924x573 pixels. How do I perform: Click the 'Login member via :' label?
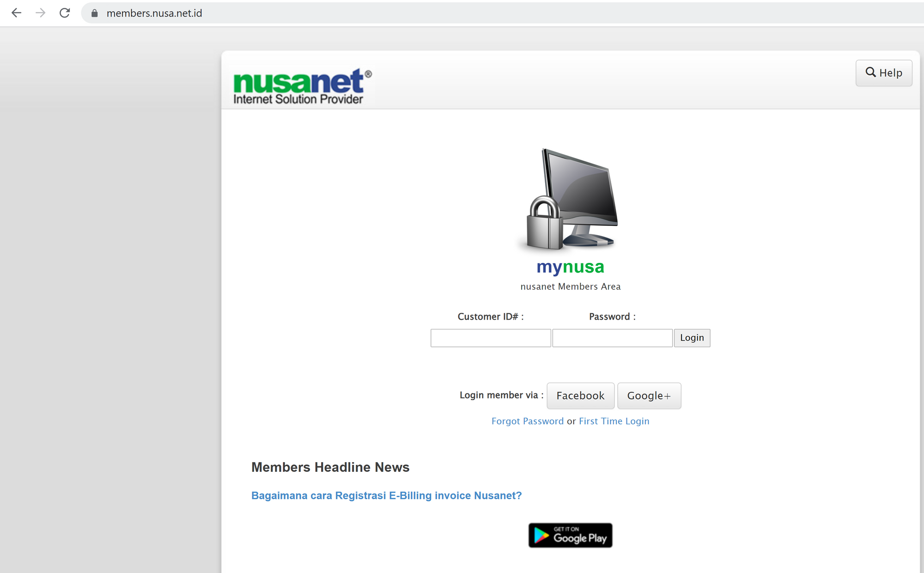(x=502, y=395)
